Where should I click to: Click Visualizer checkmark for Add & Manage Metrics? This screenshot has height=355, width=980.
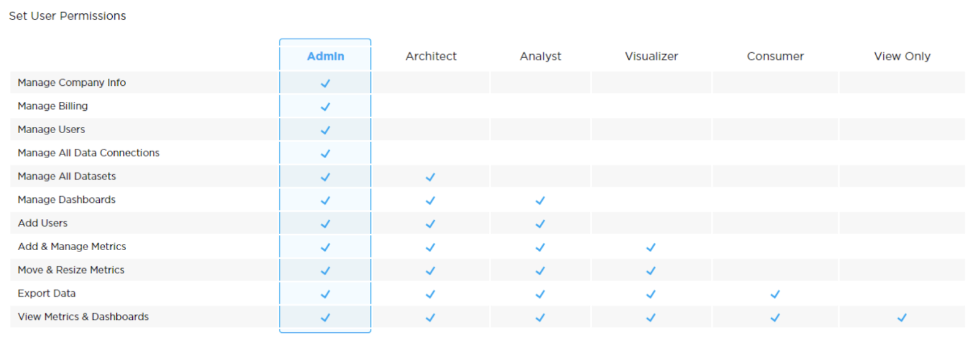(651, 248)
